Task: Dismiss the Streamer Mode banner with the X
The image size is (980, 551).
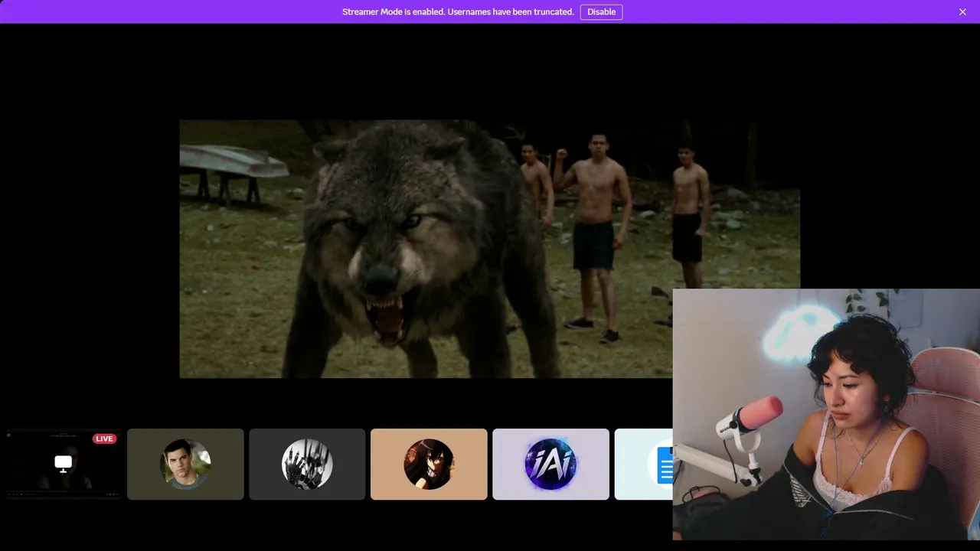Action: click(962, 11)
